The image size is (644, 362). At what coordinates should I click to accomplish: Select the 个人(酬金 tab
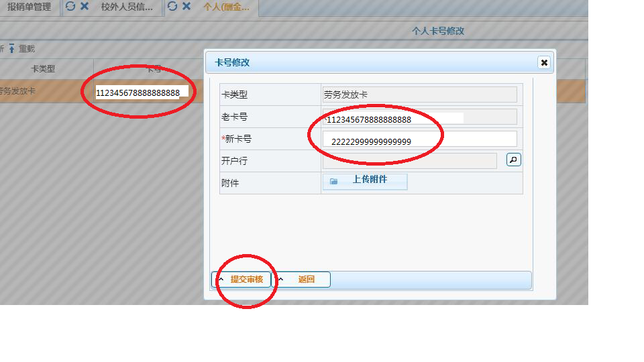[226, 7]
